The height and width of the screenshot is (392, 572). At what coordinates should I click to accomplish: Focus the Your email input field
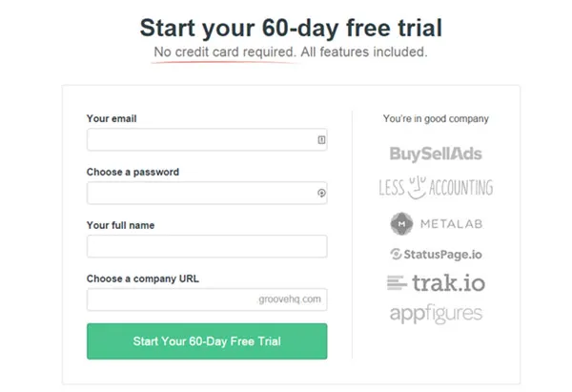200,139
